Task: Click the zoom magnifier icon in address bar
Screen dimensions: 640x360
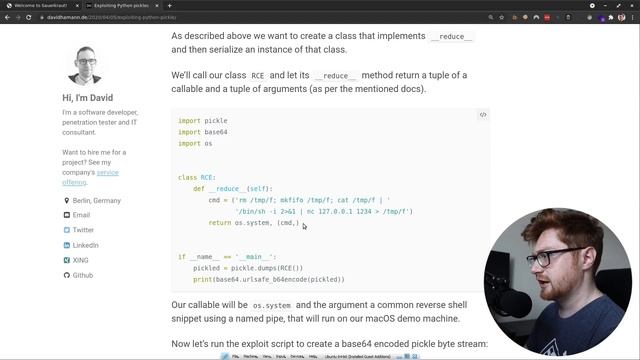Action: tap(491, 18)
